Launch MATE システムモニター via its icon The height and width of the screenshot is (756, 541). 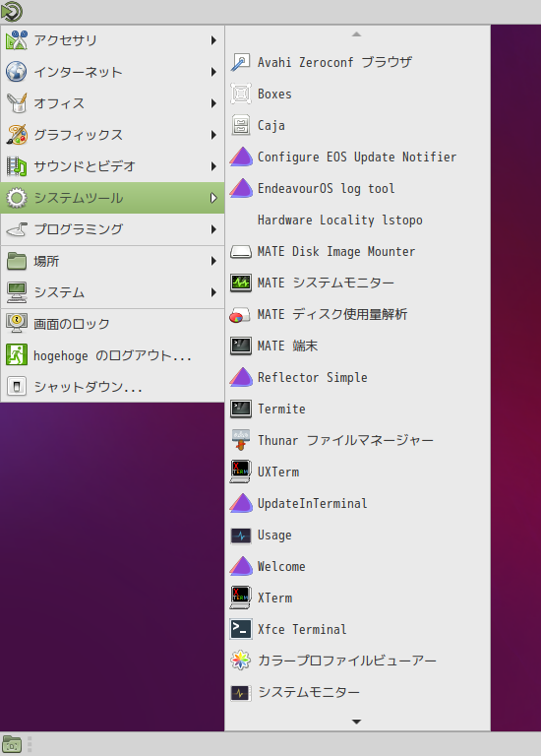240,283
